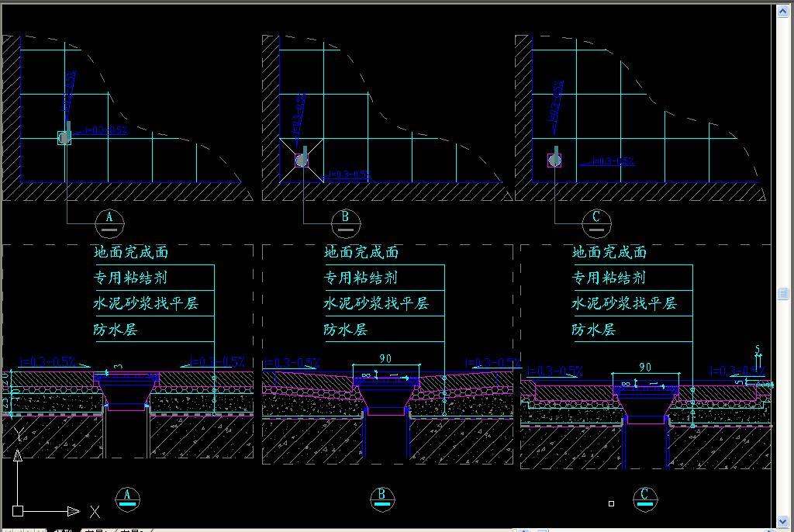Select the right i=0.3-0.5% slope note in section A
The image size is (794, 532).
click(217, 361)
